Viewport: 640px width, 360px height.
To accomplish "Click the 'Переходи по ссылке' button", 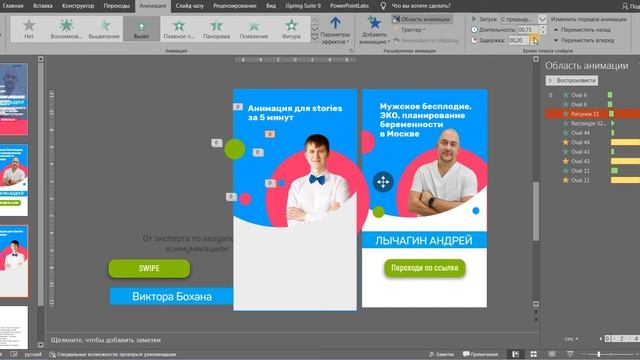I will click(424, 268).
